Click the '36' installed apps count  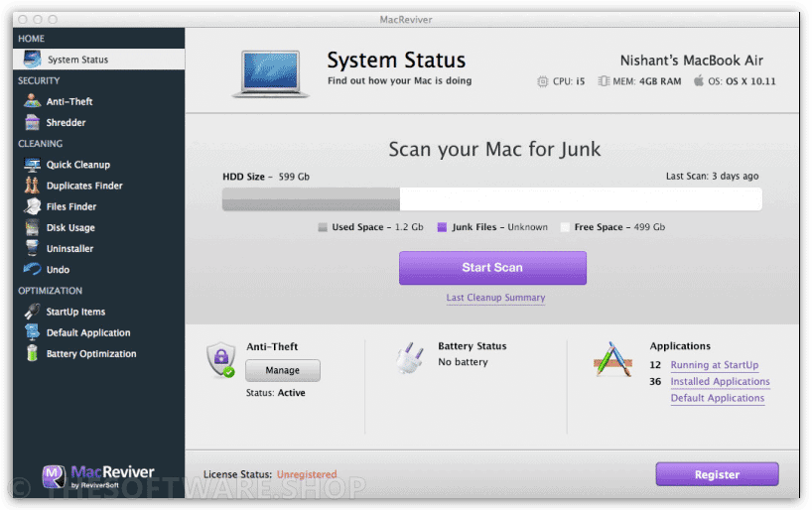(x=655, y=382)
